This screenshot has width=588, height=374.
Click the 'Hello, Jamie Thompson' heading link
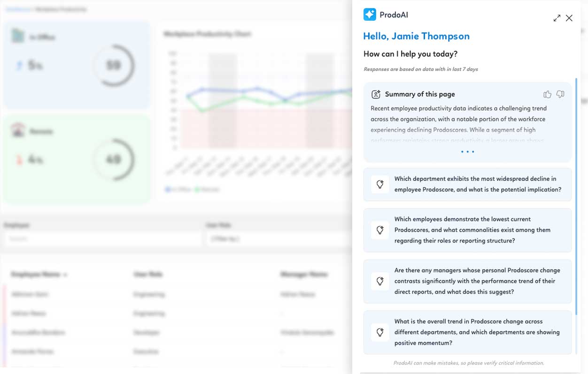click(416, 36)
